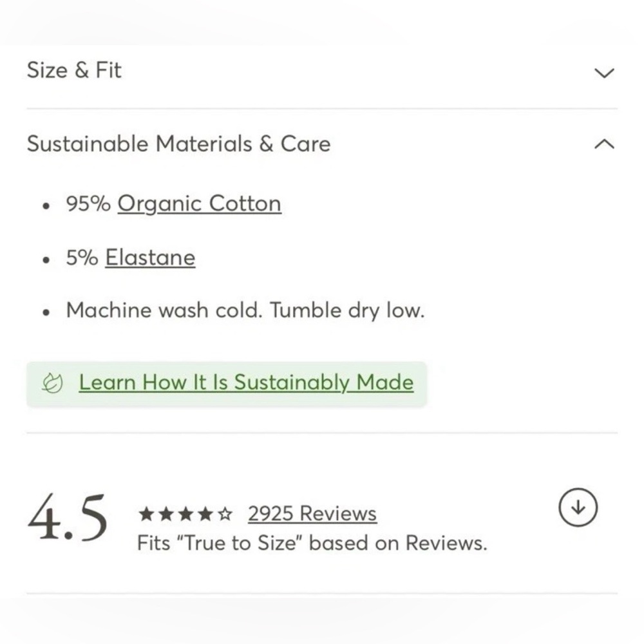
Task: Expand the Size & Fit chevron
Action: (604, 73)
